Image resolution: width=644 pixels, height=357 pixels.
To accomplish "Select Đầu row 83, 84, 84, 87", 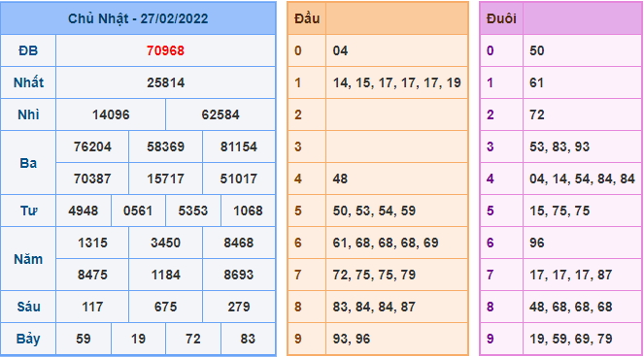I will 374,307.
